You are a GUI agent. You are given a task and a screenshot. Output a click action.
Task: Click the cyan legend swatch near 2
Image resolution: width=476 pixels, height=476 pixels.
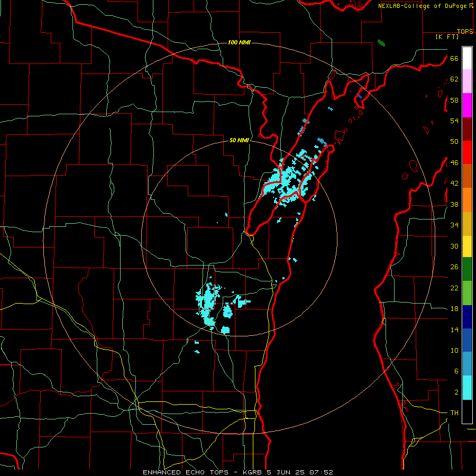pyautogui.click(x=467, y=388)
